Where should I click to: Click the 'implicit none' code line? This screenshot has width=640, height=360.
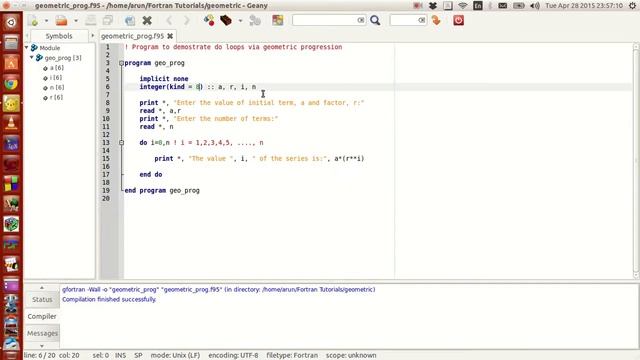[164, 79]
